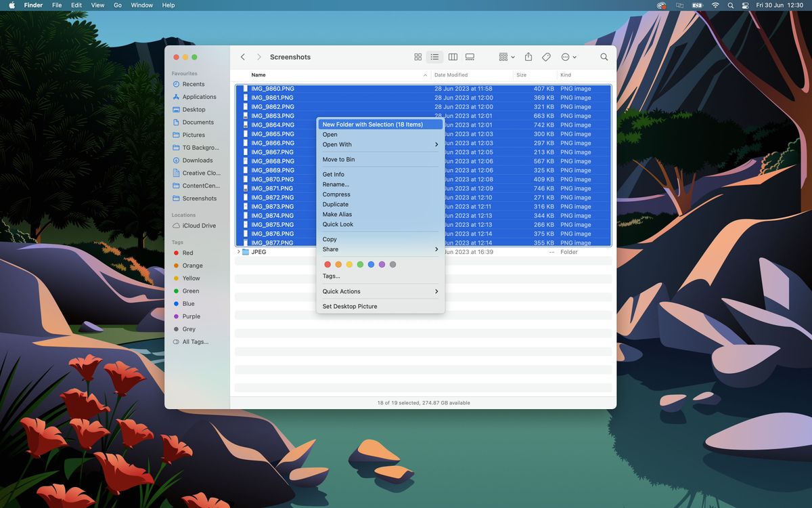The height and width of the screenshot is (508, 812).
Task: Open the more actions dropdown
Action: pos(568,57)
